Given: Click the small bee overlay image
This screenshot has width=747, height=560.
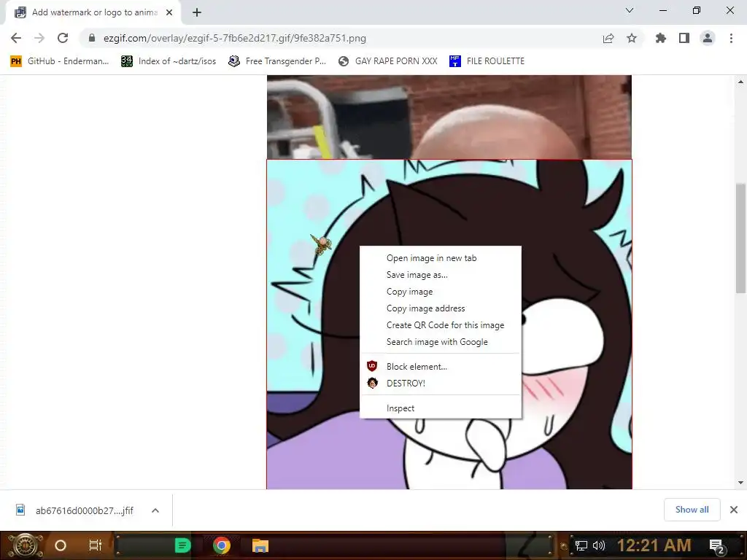Looking at the screenshot, I should 322,244.
